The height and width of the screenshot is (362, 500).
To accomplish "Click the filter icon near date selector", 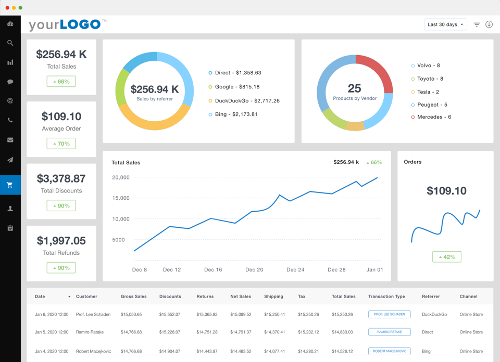I will (477, 24).
